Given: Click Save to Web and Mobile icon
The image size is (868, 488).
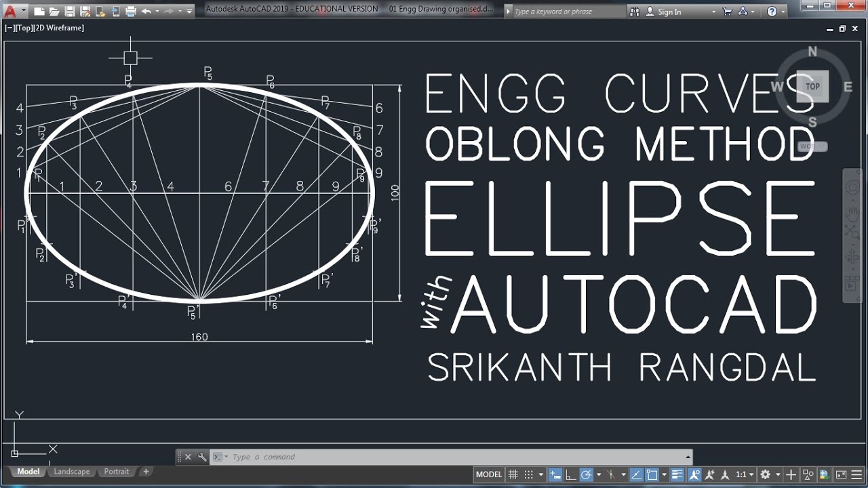Looking at the screenshot, I should click(115, 12).
